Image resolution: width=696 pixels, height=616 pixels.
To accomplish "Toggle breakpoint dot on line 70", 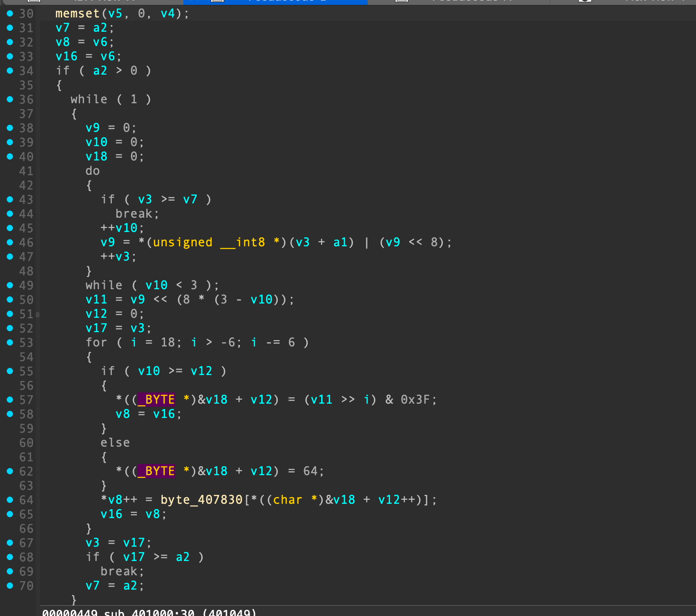I will point(10,586).
